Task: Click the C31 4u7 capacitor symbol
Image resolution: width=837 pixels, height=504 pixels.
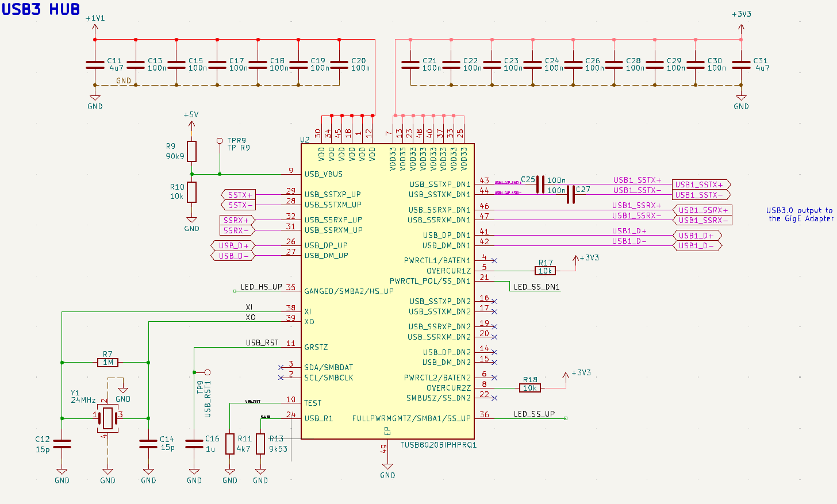Action: [x=741, y=64]
